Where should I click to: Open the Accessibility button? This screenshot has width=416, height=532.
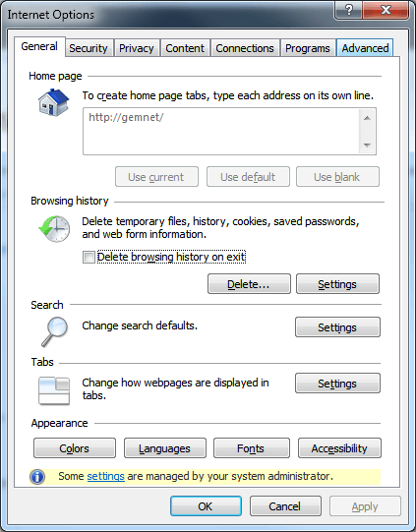(x=339, y=448)
